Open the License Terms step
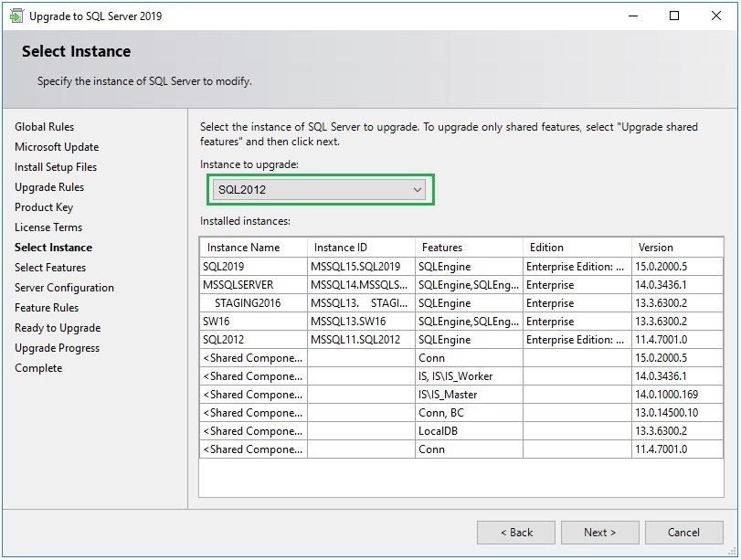The image size is (741, 560). 48,227
